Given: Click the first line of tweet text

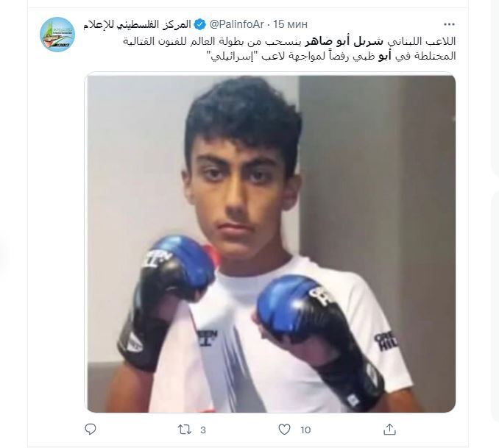Looking at the screenshot, I should coord(289,41).
